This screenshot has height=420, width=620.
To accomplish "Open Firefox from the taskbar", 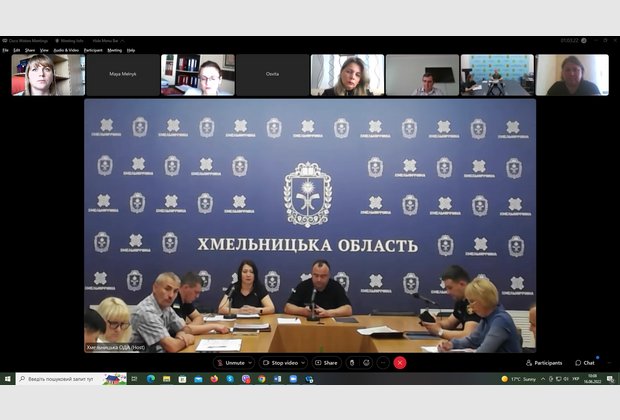I will coord(214,379).
